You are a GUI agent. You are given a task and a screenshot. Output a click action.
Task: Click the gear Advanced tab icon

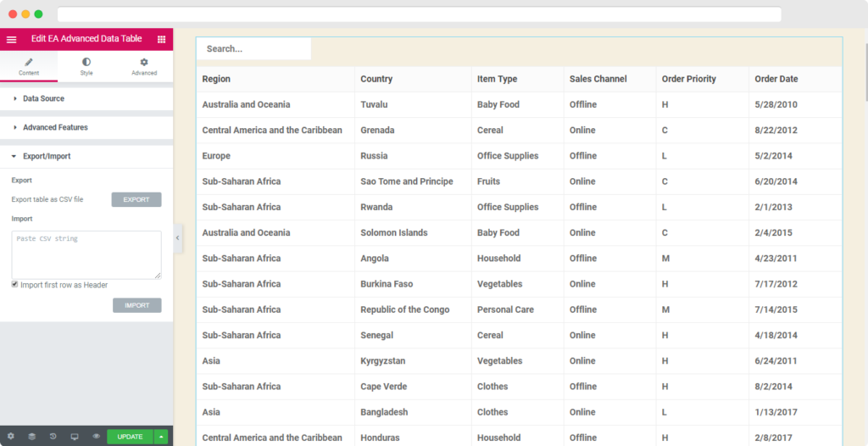coord(144,62)
